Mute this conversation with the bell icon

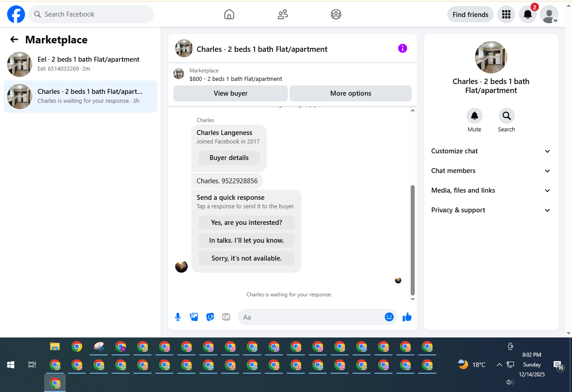tap(475, 116)
